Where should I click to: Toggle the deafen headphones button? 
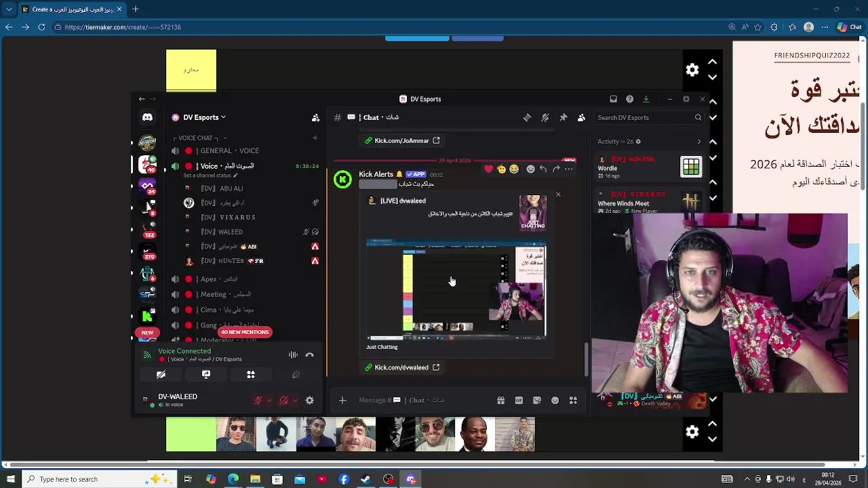coord(284,401)
